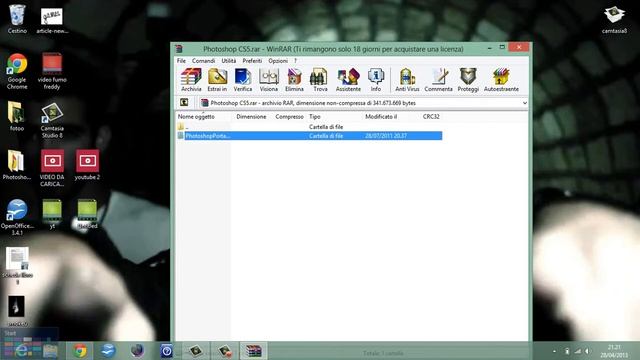Viewport: 640px width, 360px height.
Task: Sort by Tipo column header
Action: coord(315,117)
